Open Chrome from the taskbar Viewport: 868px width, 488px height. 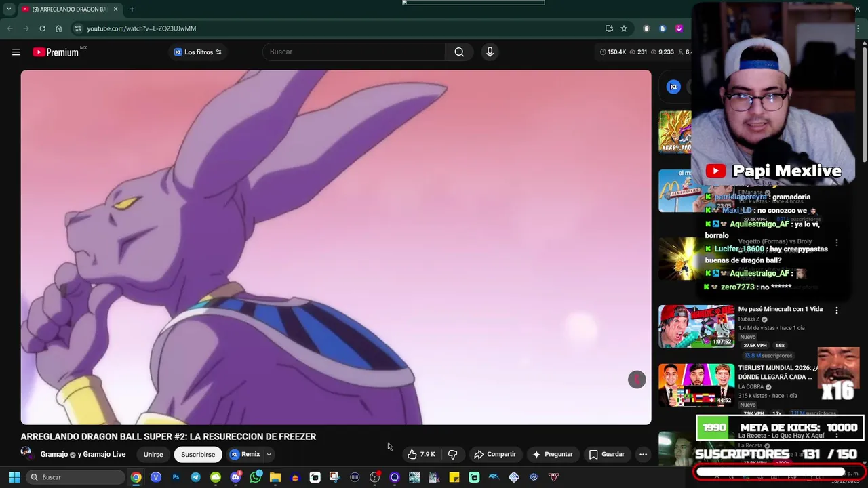tap(136, 477)
